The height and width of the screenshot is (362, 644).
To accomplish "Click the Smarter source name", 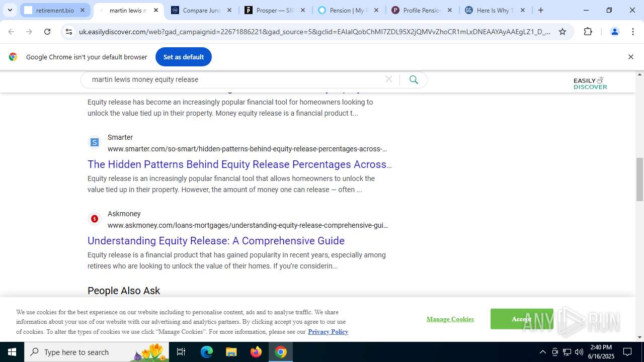I will point(120,137).
